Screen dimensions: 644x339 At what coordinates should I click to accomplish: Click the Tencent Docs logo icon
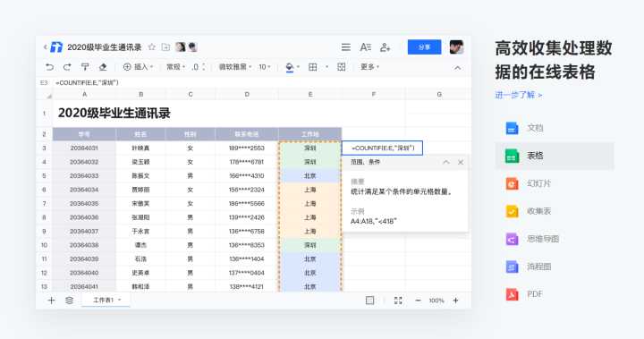click(x=56, y=47)
